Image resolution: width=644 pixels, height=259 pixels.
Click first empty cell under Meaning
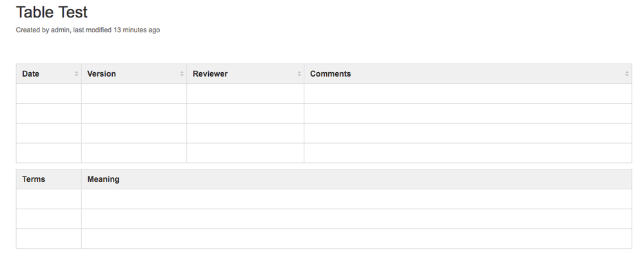click(356, 199)
